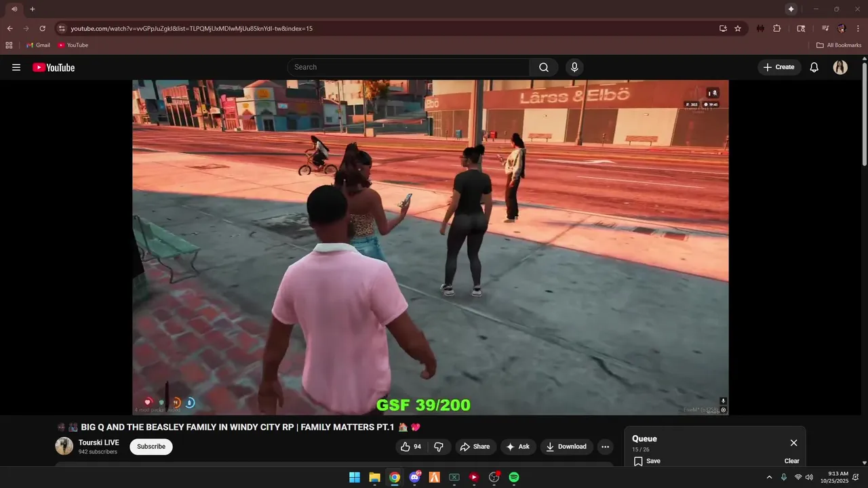Install app icon in address bar
This screenshot has height=488, width=868.
coord(723,28)
